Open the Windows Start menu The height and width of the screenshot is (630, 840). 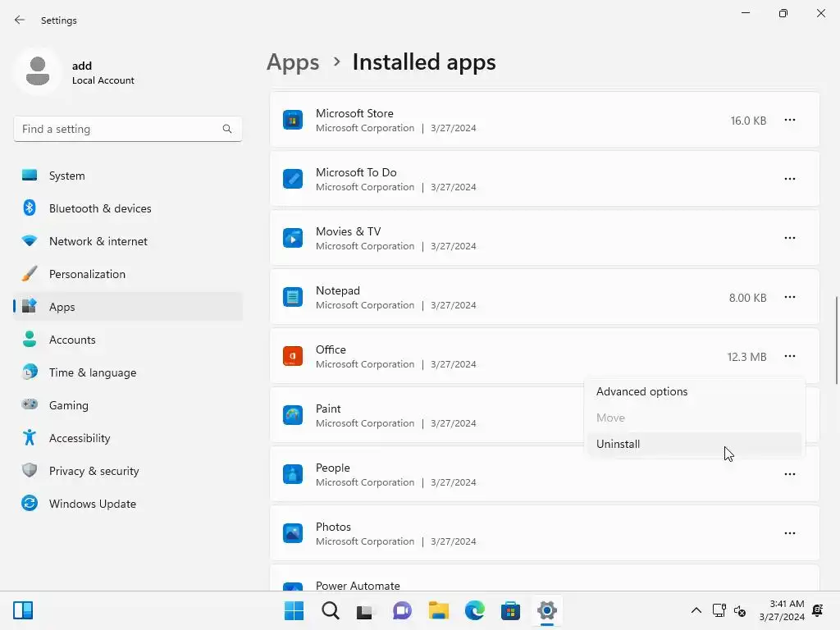point(294,610)
